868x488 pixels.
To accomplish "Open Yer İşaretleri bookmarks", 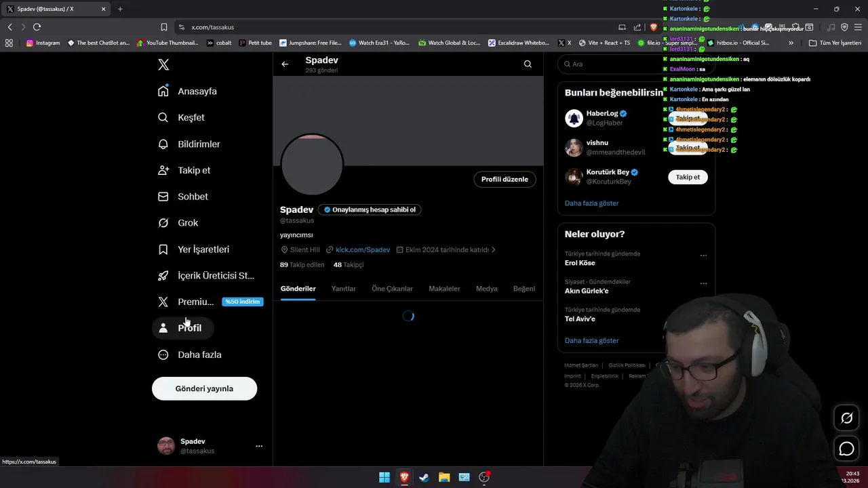I will pos(194,249).
